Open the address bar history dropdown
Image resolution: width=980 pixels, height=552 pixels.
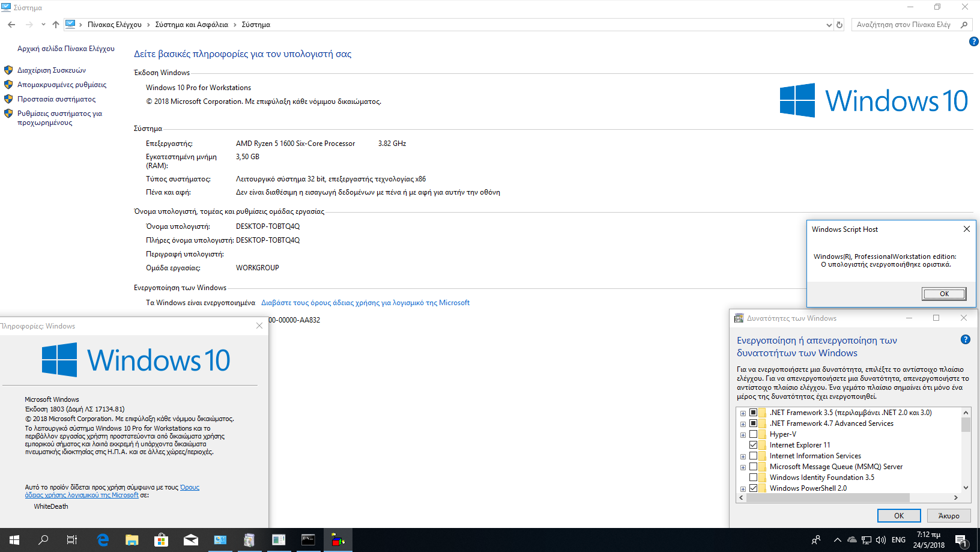[829, 25]
